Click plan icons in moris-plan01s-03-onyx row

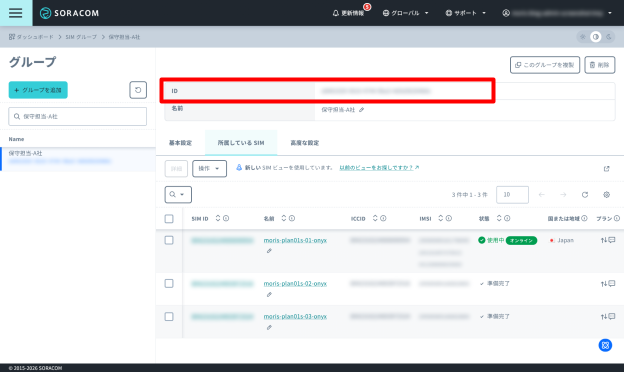(x=608, y=317)
